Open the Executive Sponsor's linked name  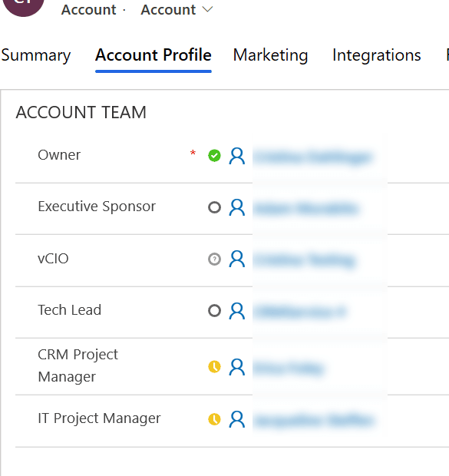coord(305,209)
